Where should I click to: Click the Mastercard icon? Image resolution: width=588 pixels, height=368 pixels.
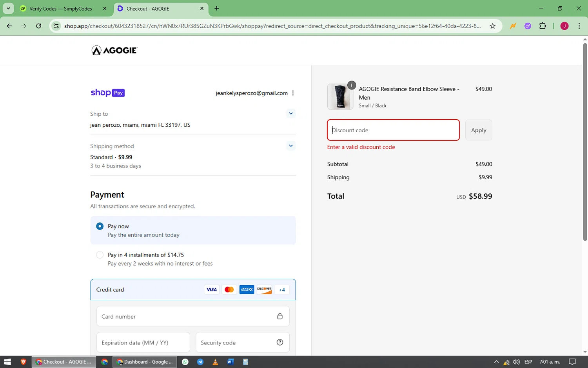(229, 290)
